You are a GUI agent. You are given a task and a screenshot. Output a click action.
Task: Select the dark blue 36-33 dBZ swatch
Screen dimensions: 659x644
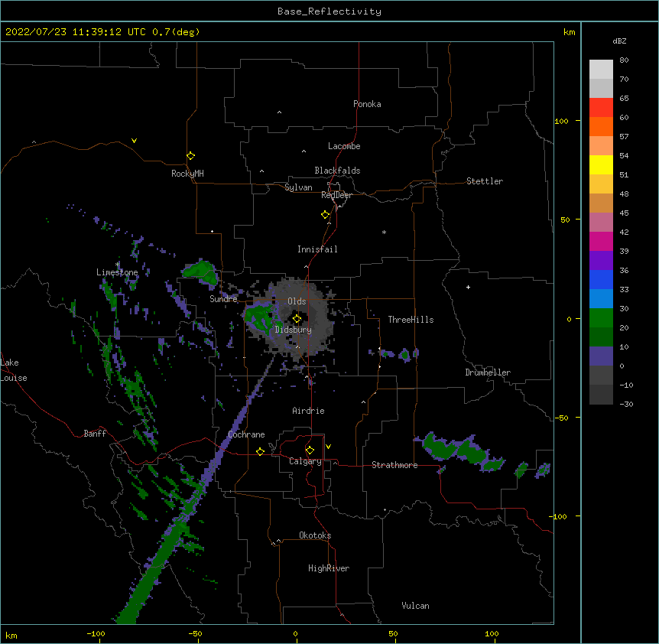(x=601, y=279)
